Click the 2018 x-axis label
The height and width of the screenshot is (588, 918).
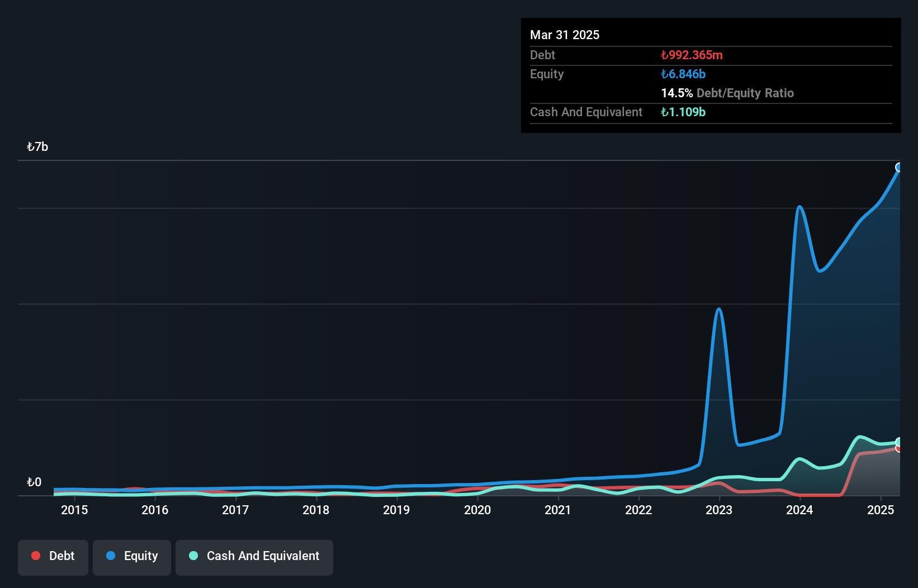316,510
